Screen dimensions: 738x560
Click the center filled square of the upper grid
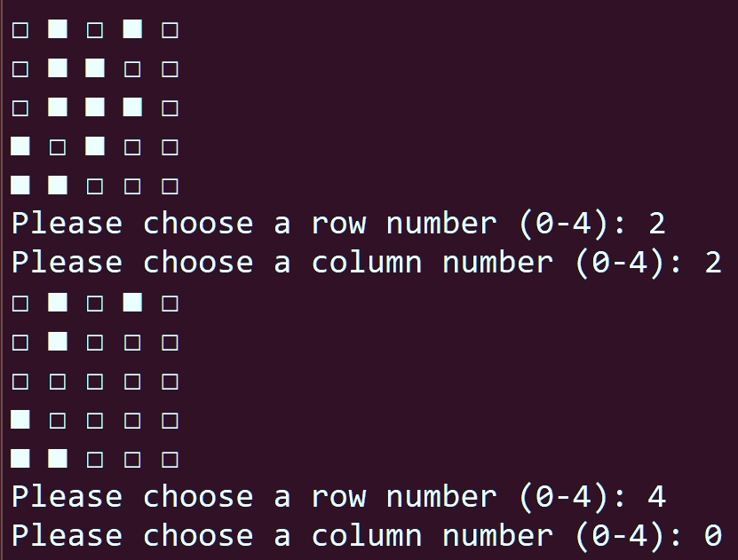95,107
